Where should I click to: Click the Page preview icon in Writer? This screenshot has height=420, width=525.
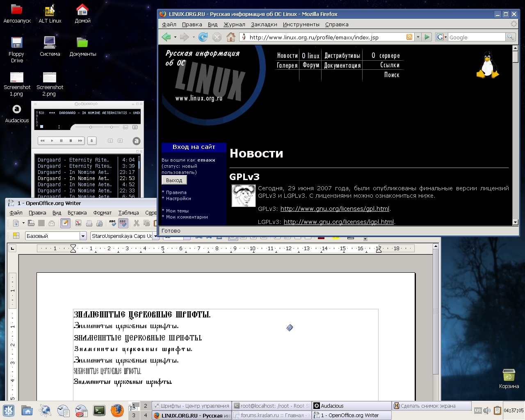[100, 223]
